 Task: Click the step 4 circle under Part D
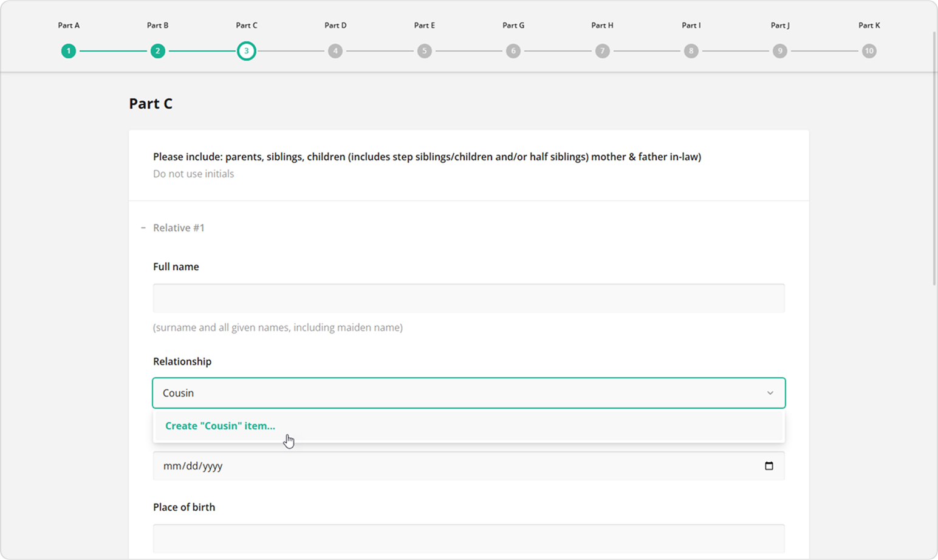[x=335, y=51]
